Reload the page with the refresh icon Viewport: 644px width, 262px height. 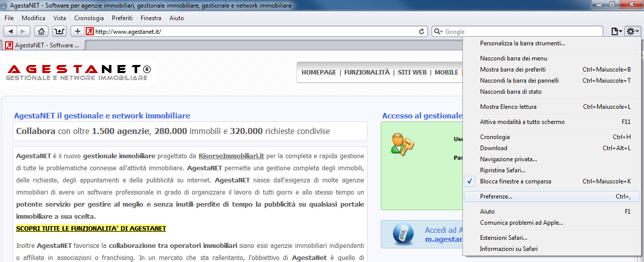click(x=422, y=31)
